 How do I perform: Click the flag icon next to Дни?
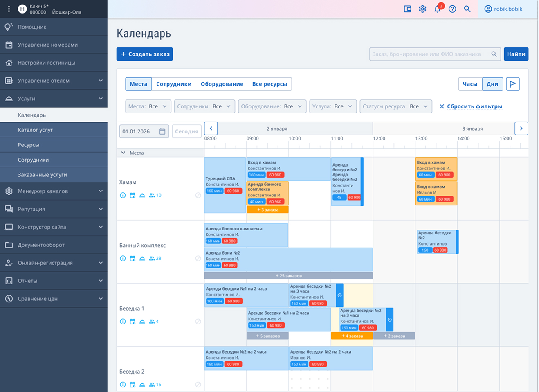coord(513,84)
